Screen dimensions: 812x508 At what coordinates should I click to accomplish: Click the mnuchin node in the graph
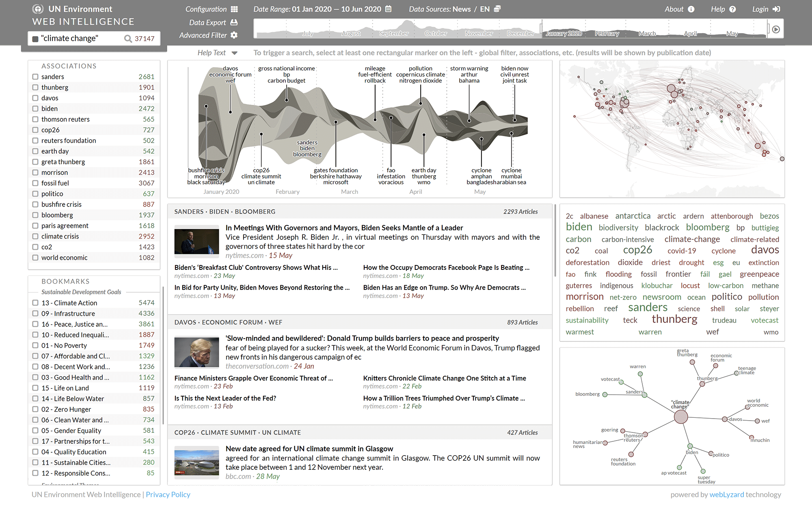752,437
